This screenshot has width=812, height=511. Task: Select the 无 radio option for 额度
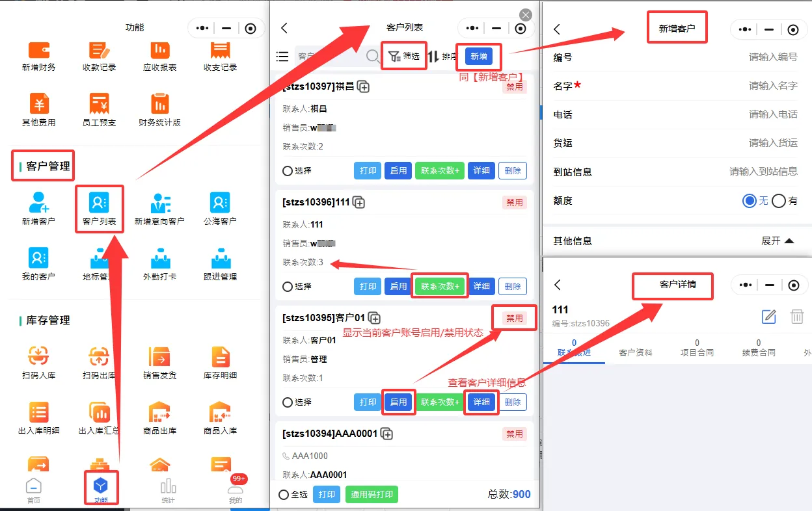(750, 201)
